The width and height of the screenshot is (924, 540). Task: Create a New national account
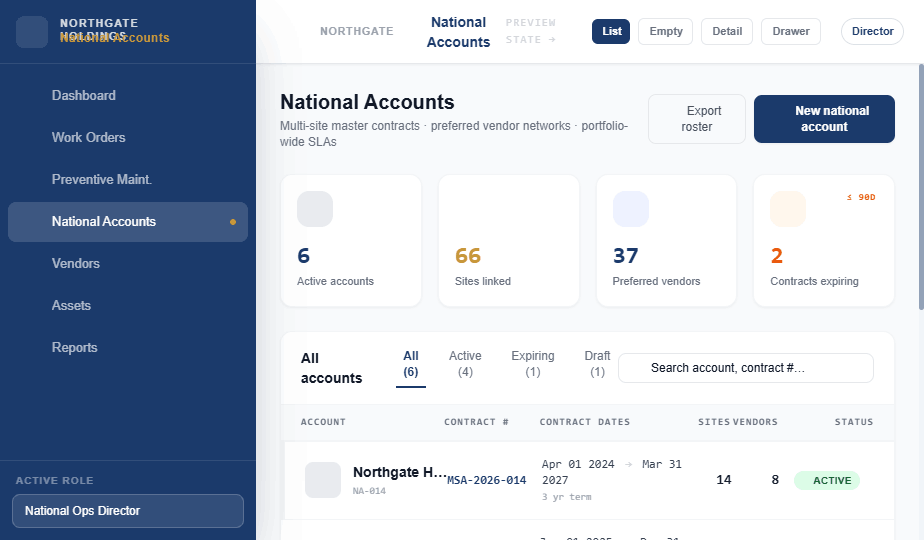click(x=824, y=119)
